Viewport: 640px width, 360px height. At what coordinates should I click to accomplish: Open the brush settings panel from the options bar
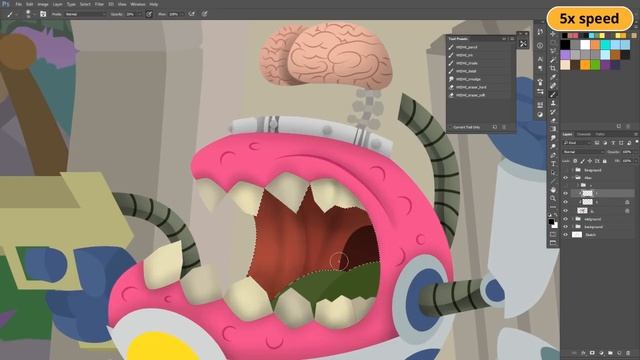click(x=43, y=14)
